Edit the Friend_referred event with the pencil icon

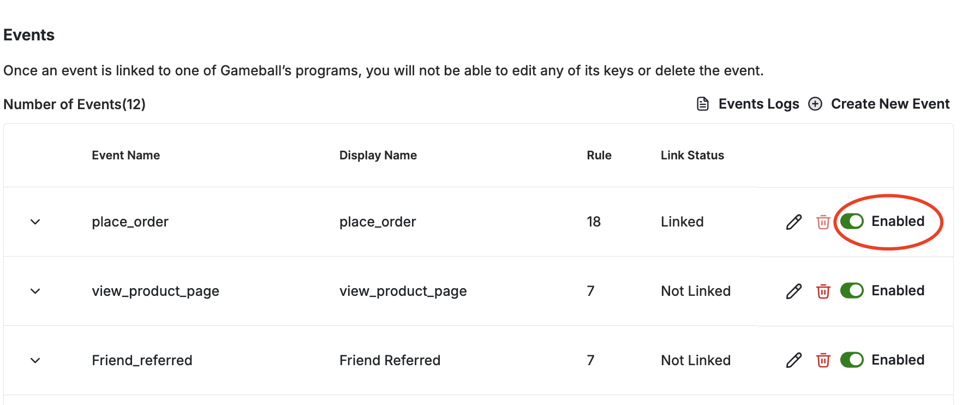tap(794, 360)
